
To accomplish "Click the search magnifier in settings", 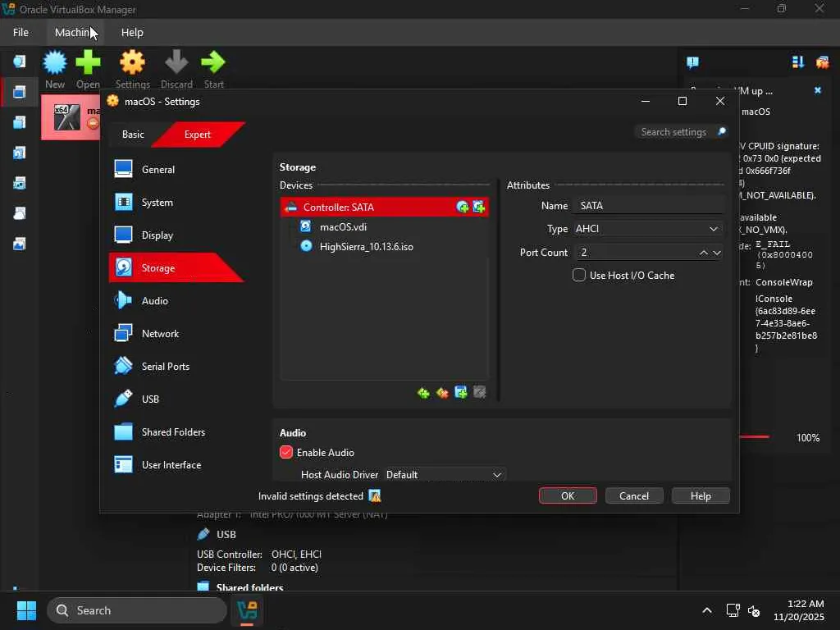I will [x=722, y=132].
